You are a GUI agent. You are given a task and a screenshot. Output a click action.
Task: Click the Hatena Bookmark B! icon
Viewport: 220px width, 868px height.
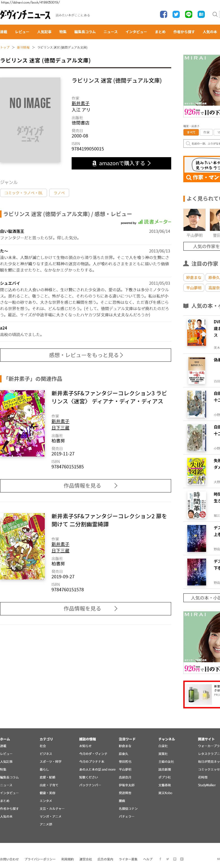[x=201, y=14]
